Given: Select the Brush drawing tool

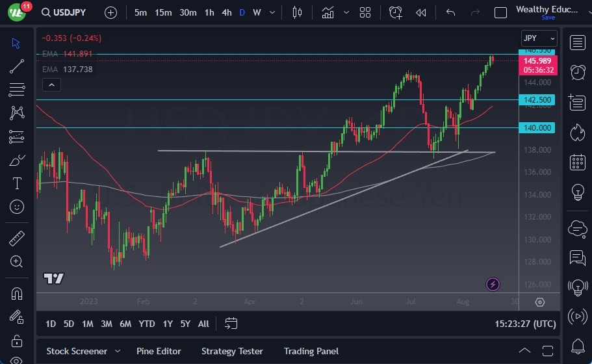Looking at the screenshot, I should pos(17,160).
